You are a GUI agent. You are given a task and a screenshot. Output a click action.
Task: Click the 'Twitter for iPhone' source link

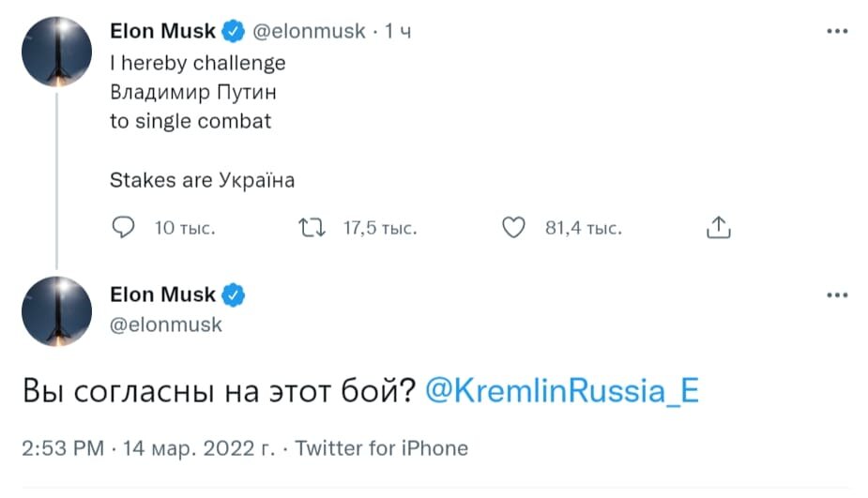pos(381,448)
